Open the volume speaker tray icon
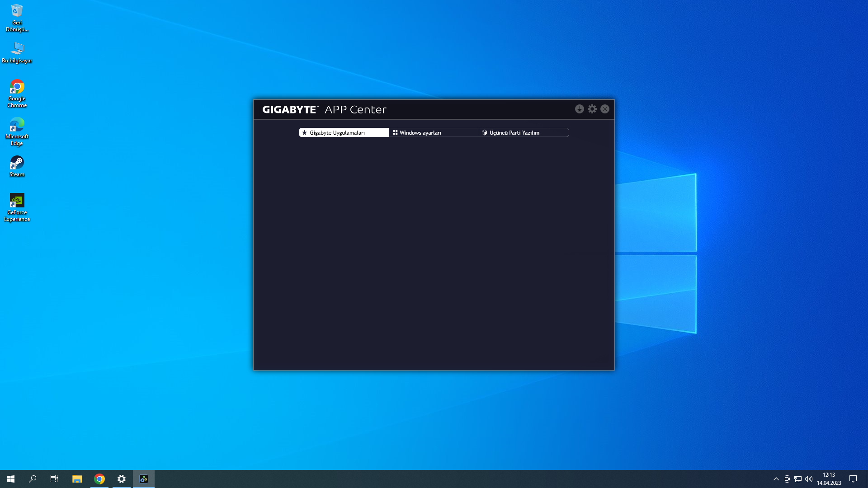The height and width of the screenshot is (488, 868). [809, 479]
